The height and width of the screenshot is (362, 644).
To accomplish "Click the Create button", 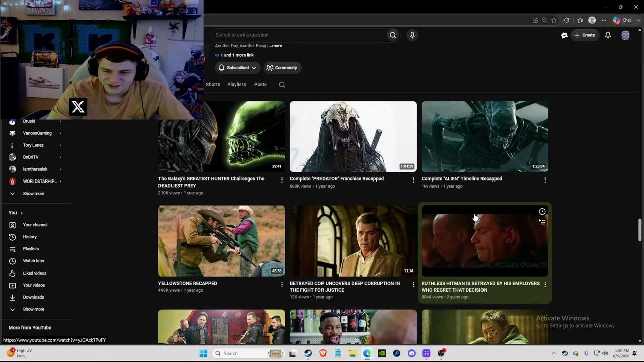I will (585, 35).
